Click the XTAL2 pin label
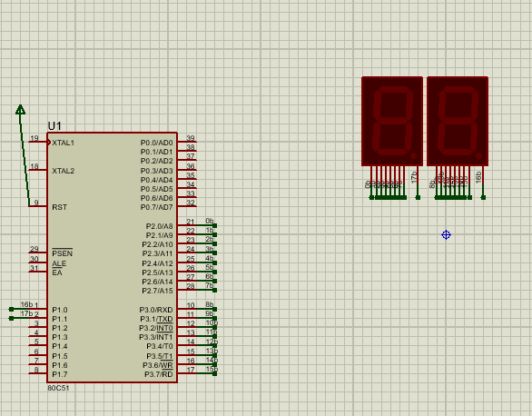This screenshot has height=416, width=532. (x=64, y=171)
